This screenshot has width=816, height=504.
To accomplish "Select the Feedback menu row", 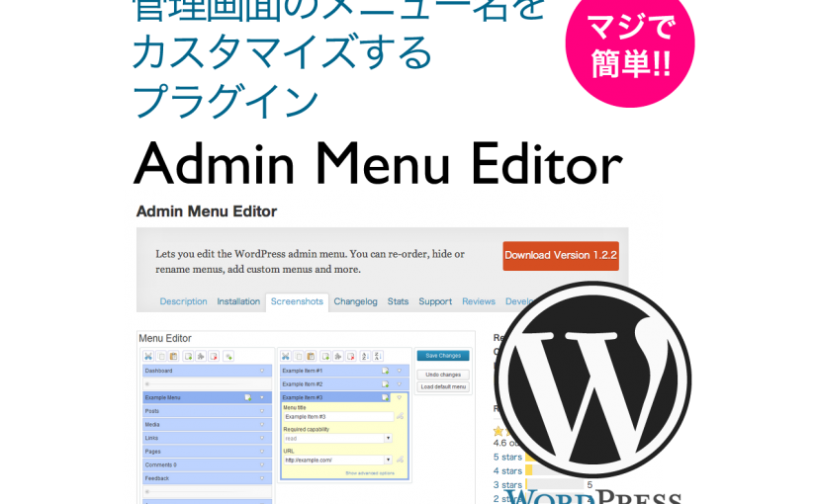I will click(207, 478).
